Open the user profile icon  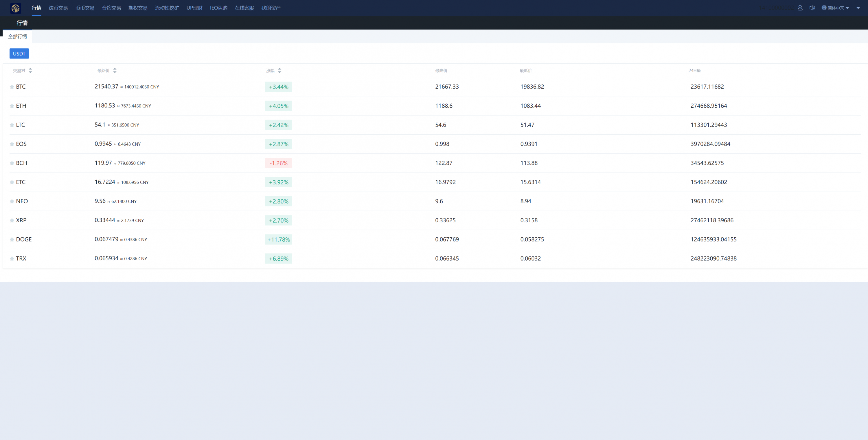point(800,8)
